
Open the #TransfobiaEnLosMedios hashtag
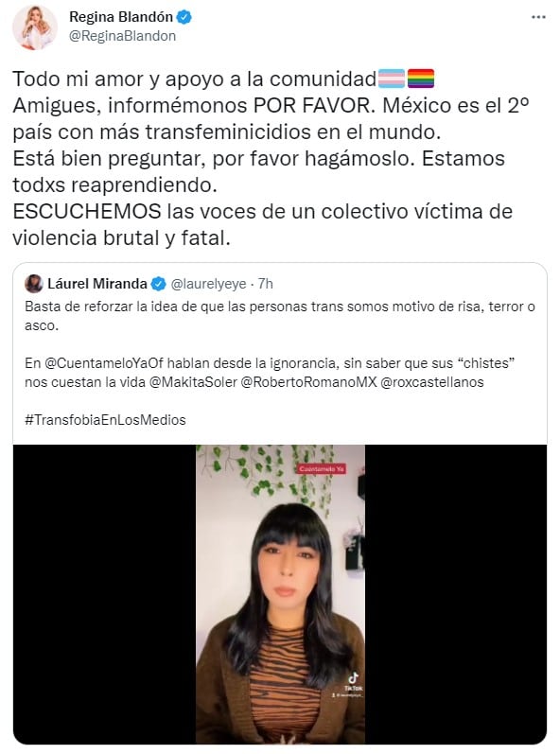click(x=105, y=420)
